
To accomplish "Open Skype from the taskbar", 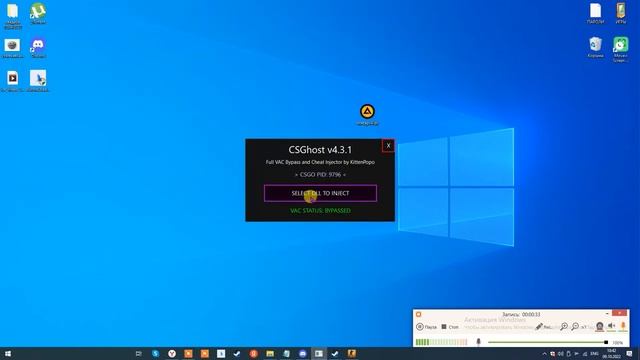I will pos(156,353).
